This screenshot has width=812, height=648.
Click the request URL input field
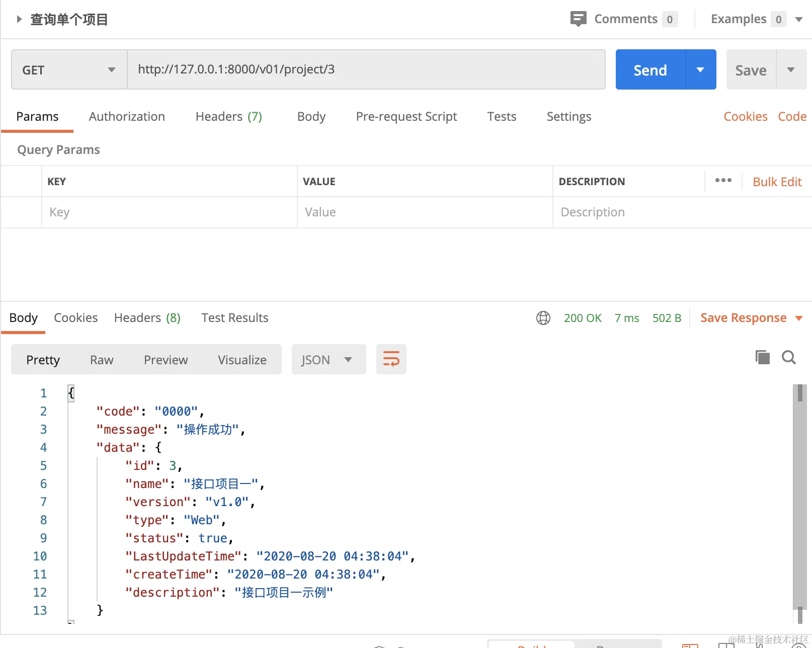tap(366, 69)
